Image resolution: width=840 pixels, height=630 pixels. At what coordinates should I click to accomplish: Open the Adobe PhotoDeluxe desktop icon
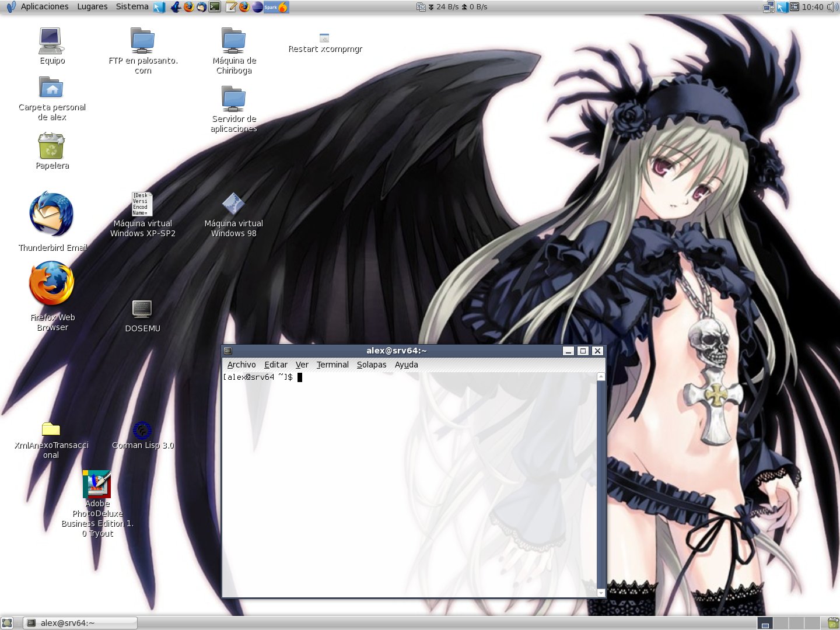coord(97,484)
